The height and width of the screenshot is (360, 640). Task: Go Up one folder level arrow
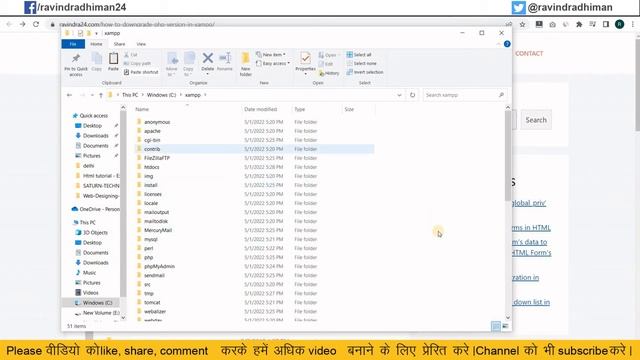pos(101,95)
